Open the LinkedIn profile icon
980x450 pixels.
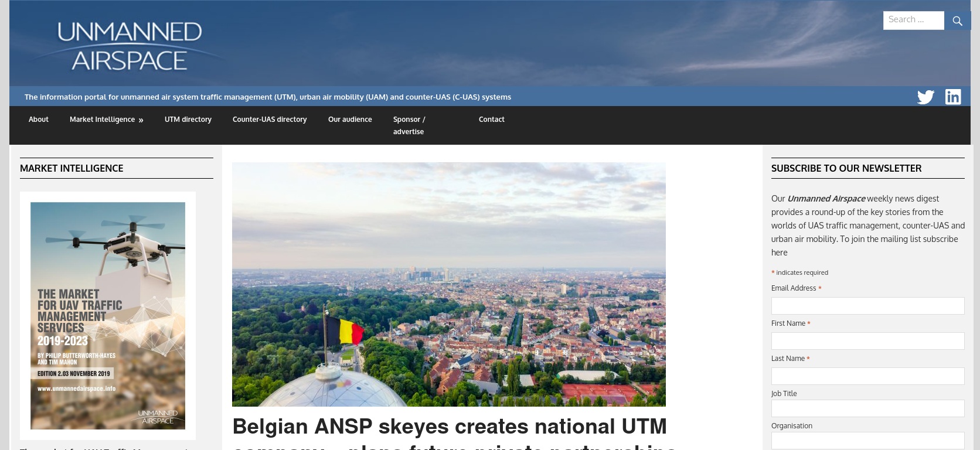click(x=953, y=97)
